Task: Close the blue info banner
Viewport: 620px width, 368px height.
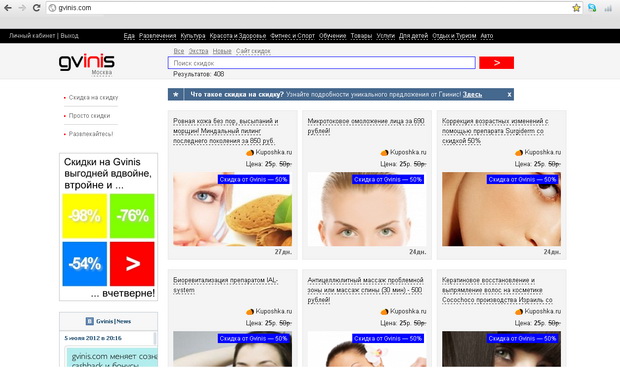Action: 509,94
